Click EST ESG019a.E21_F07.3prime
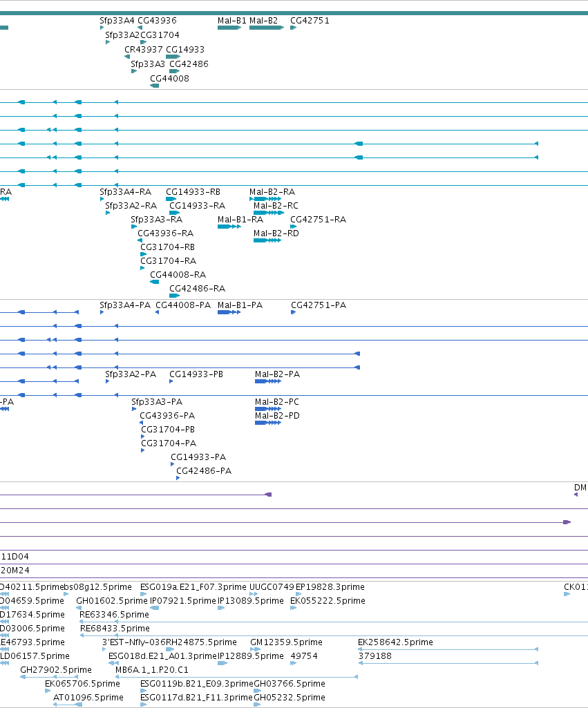Screen dimensions: 588x708 pyautogui.click(x=193, y=587)
